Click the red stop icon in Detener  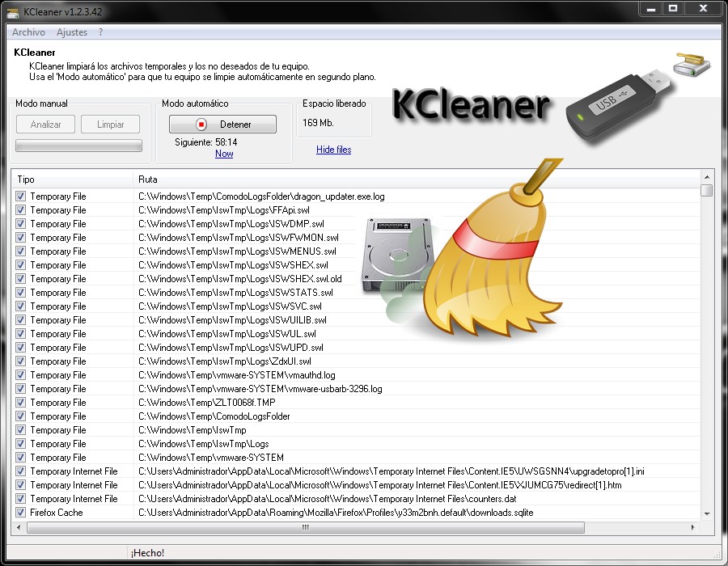click(201, 125)
